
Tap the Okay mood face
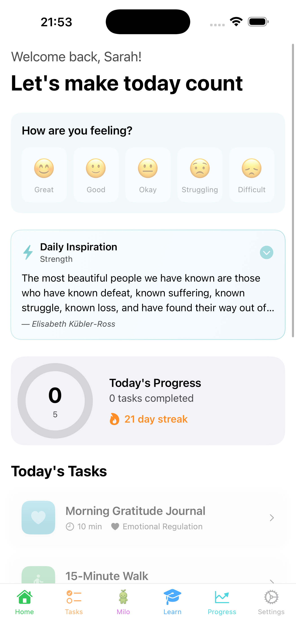pos(148,168)
